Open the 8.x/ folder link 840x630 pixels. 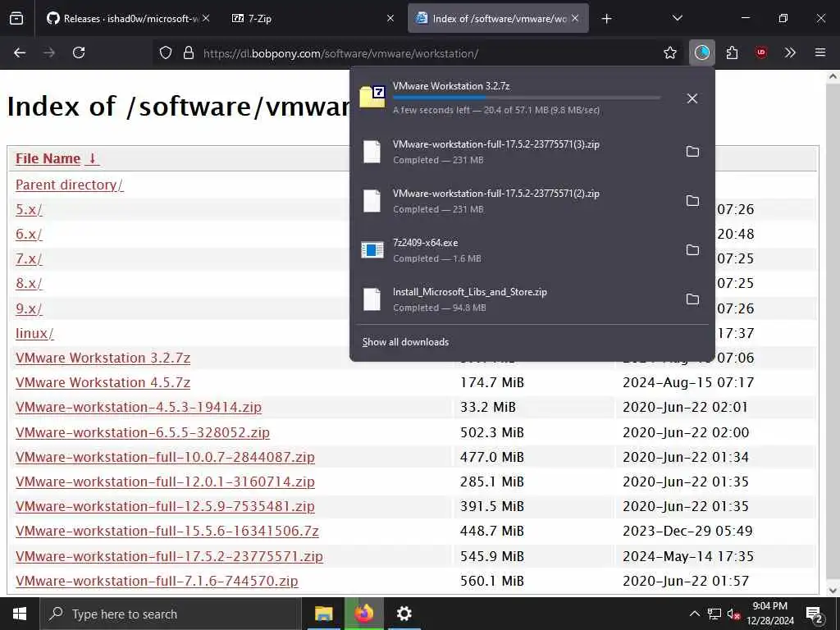coord(29,283)
